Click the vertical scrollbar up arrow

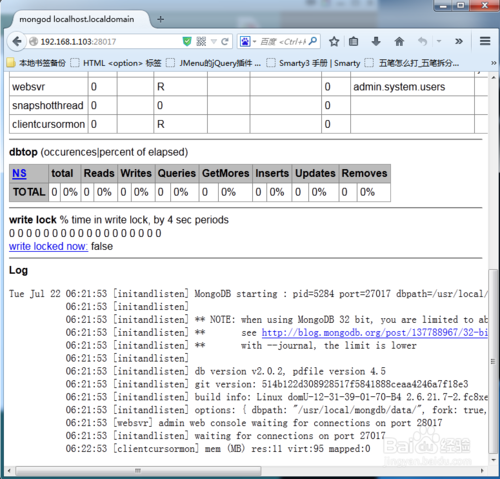(x=493, y=77)
